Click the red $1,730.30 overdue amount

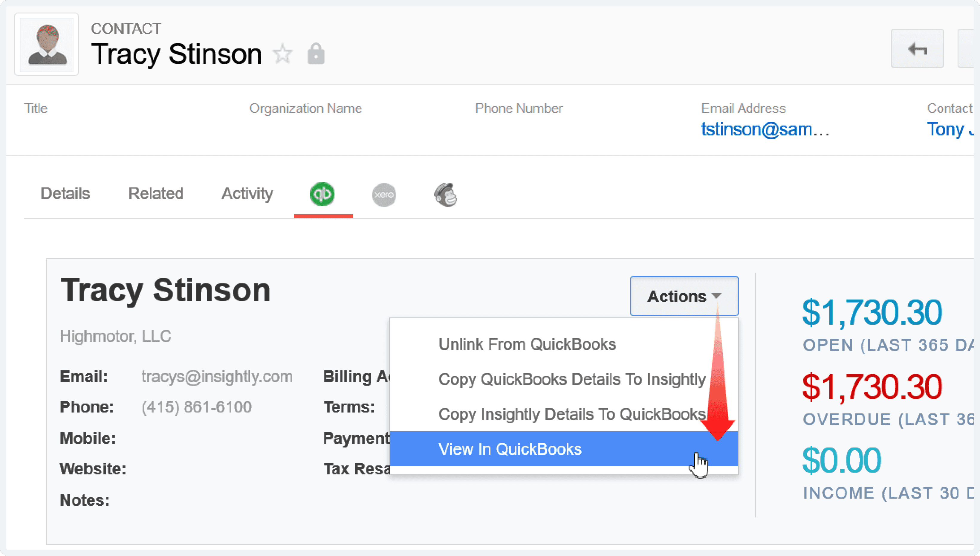[x=872, y=387]
